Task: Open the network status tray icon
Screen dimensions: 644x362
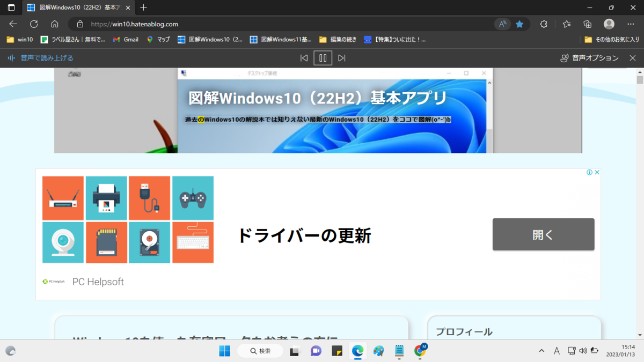Action: click(x=572, y=351)
